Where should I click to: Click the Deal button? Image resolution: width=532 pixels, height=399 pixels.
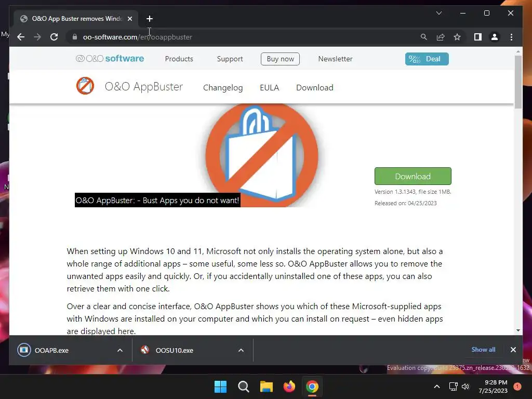427,59
